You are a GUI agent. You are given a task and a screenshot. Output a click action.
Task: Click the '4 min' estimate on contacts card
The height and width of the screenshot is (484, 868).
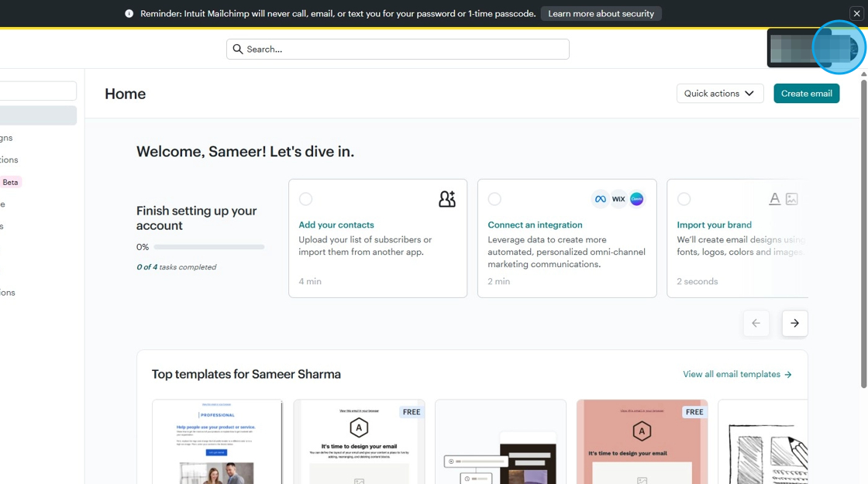click(x=310, y=281)
